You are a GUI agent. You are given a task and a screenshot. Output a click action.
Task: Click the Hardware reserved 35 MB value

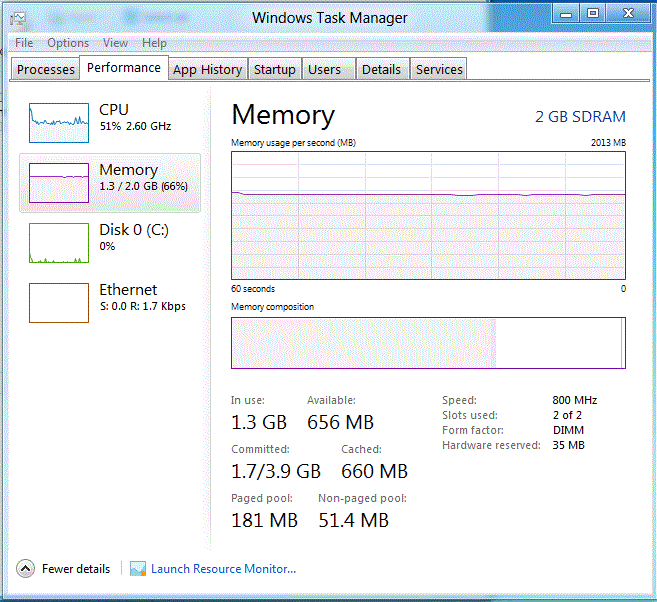[568, 445]
